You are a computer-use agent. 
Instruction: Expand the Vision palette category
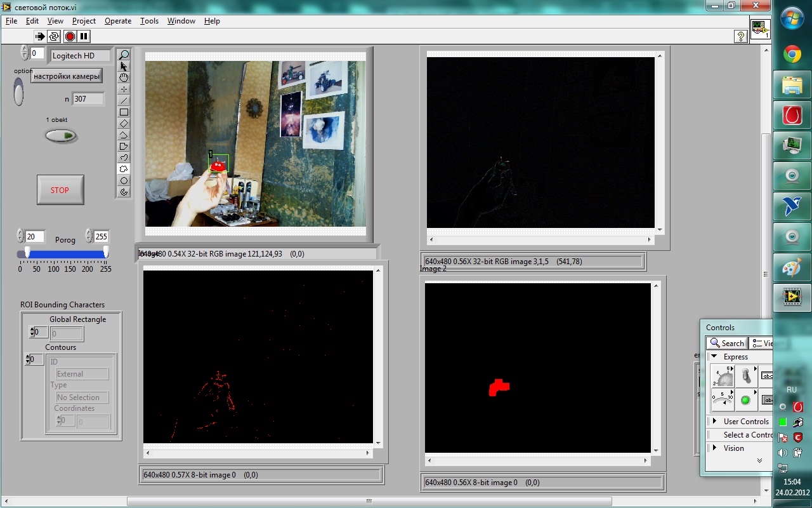coord(714,448)
